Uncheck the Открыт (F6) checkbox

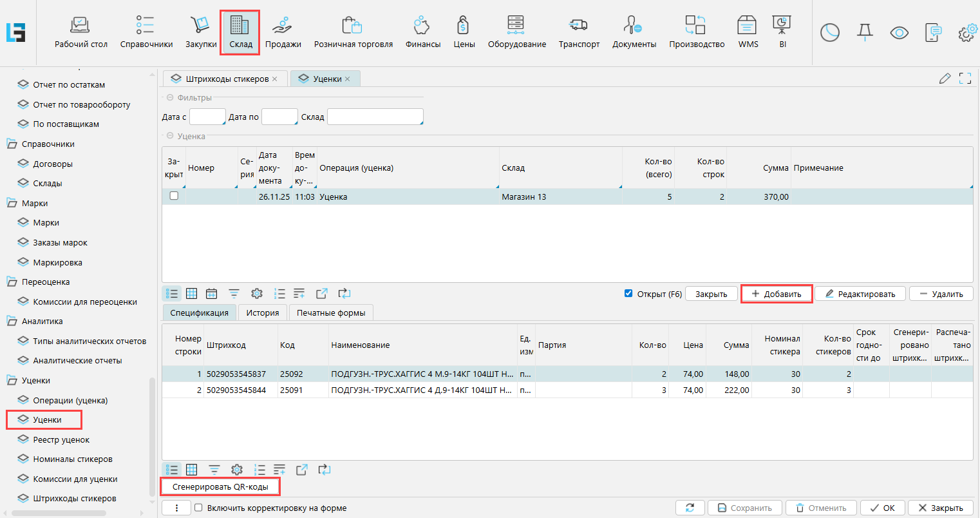[628, 294]
